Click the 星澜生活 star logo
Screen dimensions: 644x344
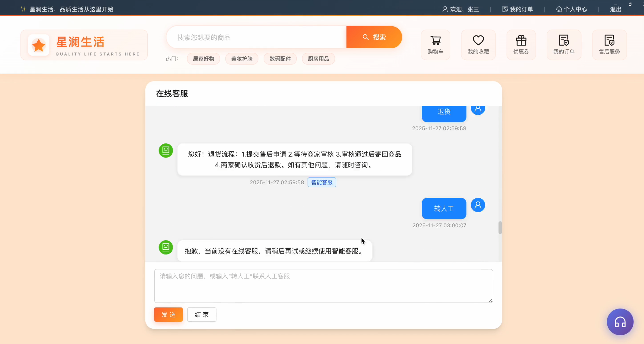(x=39, y=45)
